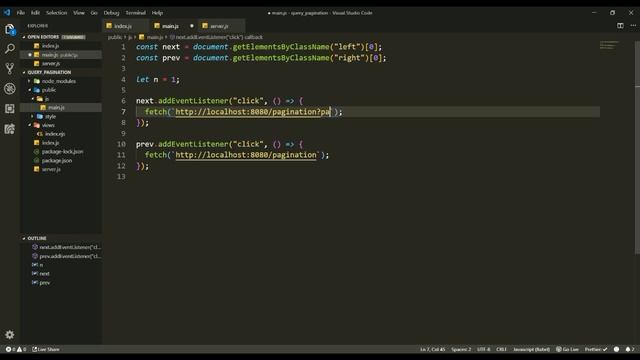This screenshot has width=640, height=360.
Task: Open the Edit menu
Action: [x=36, y=13]
